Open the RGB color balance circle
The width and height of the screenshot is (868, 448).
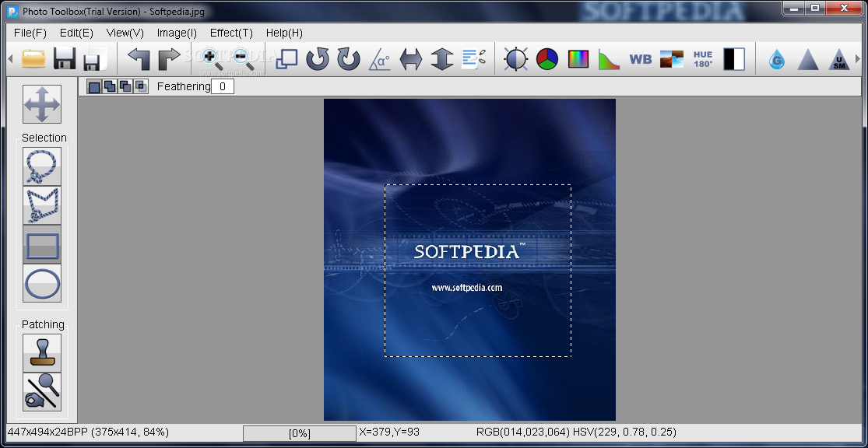tap(547, 58)
